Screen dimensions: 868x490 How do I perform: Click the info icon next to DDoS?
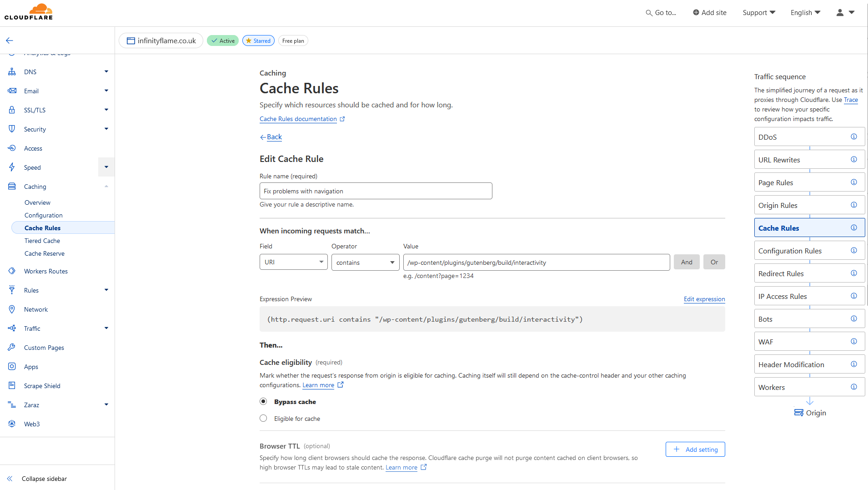tap(853, 137)
